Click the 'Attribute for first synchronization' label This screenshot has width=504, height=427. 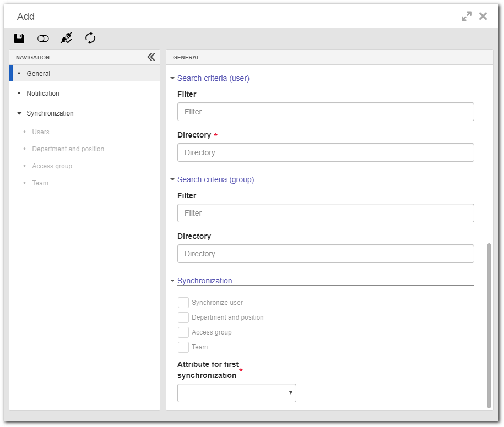pos(208,370)
